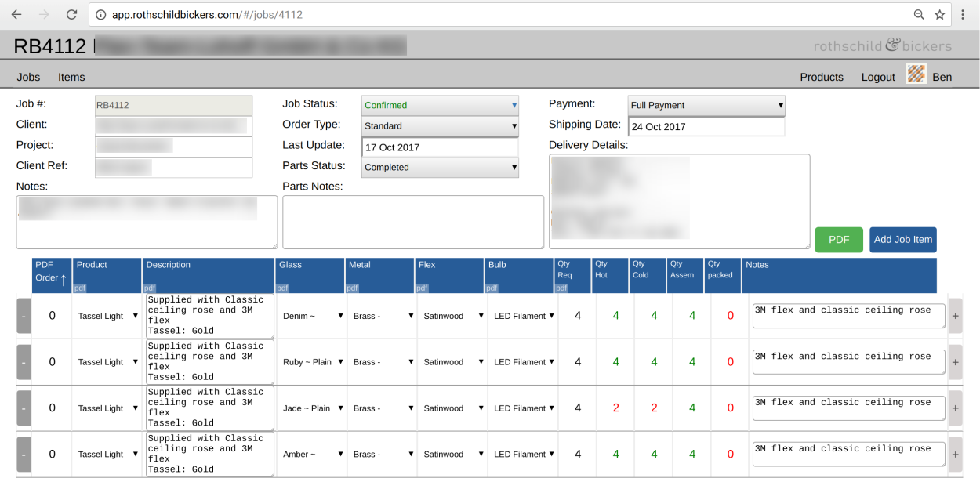Bookmark page with star icon

[939, 15]
